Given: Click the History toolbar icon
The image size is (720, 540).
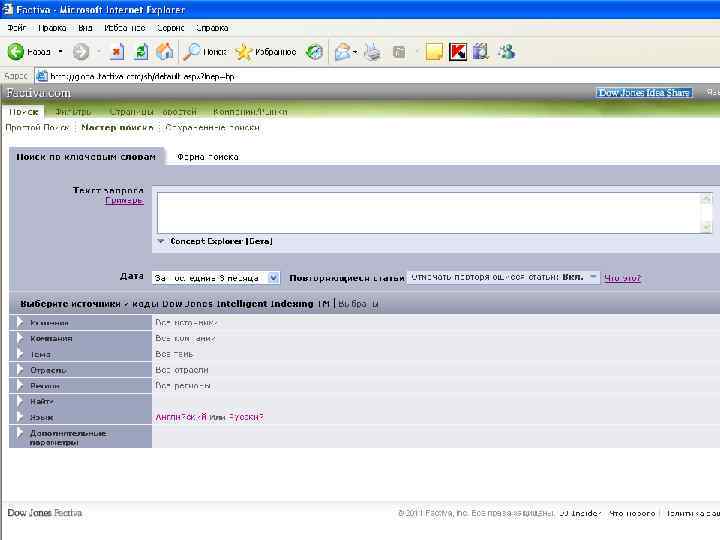Looking at the screenshot, I should [315, 52].
